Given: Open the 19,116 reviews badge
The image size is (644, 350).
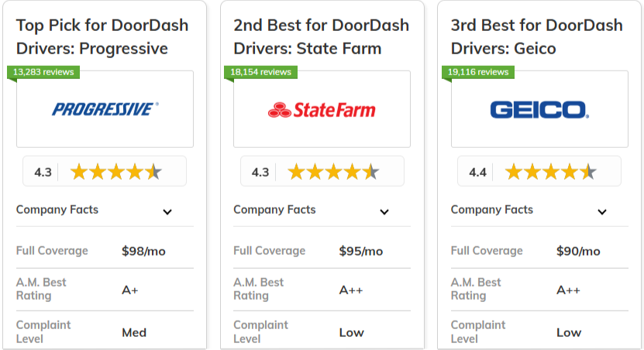Looking at the screenshot, I should 478,72.
